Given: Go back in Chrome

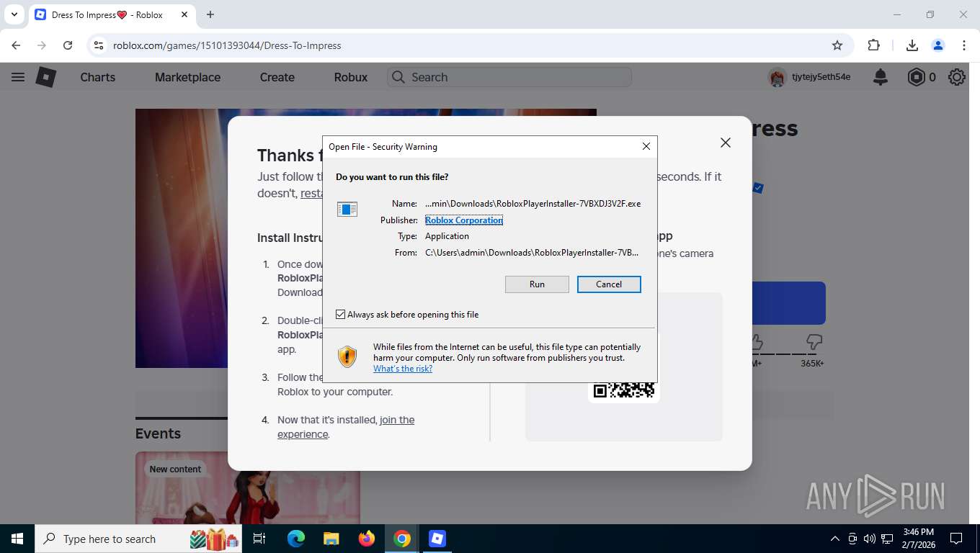Looking at the screenshot, I should [16, 45].
